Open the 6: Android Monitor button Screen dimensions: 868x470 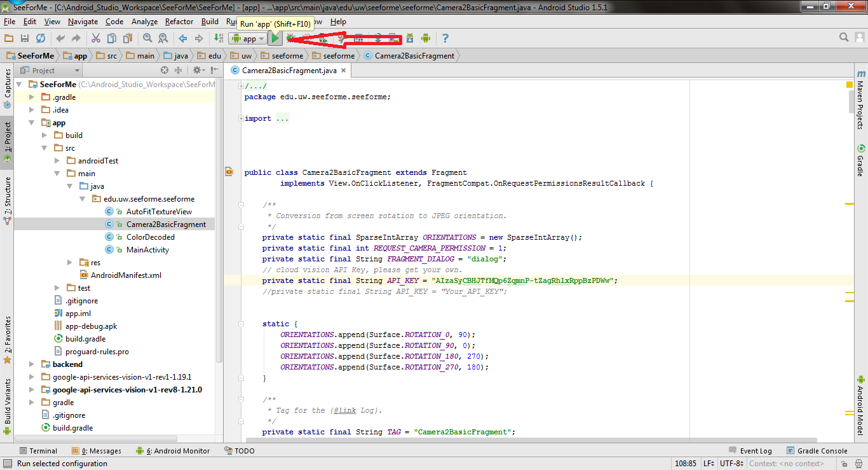(172, 451)
